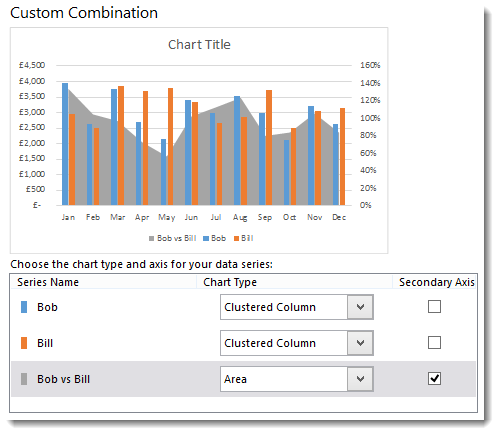This screenshot has width=499, height=435.
Task: Select the Bob series name
Action: click(x=47, y=307)
